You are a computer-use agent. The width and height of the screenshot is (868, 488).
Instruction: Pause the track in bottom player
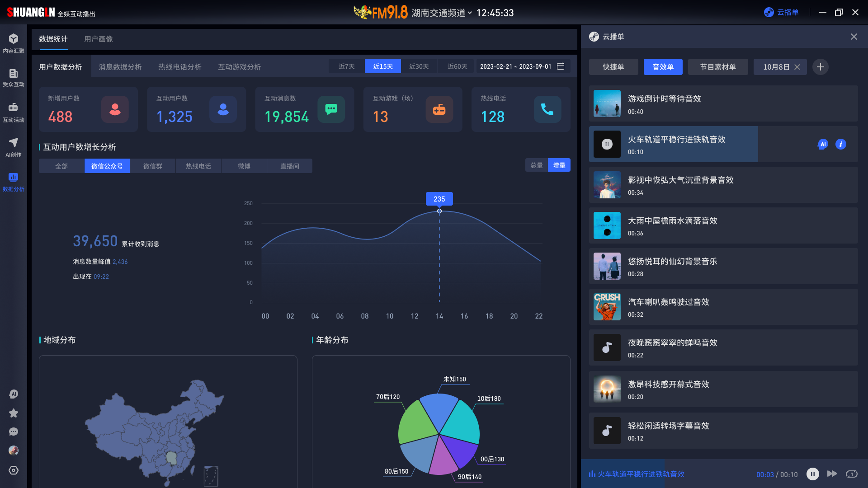point(812,474)
